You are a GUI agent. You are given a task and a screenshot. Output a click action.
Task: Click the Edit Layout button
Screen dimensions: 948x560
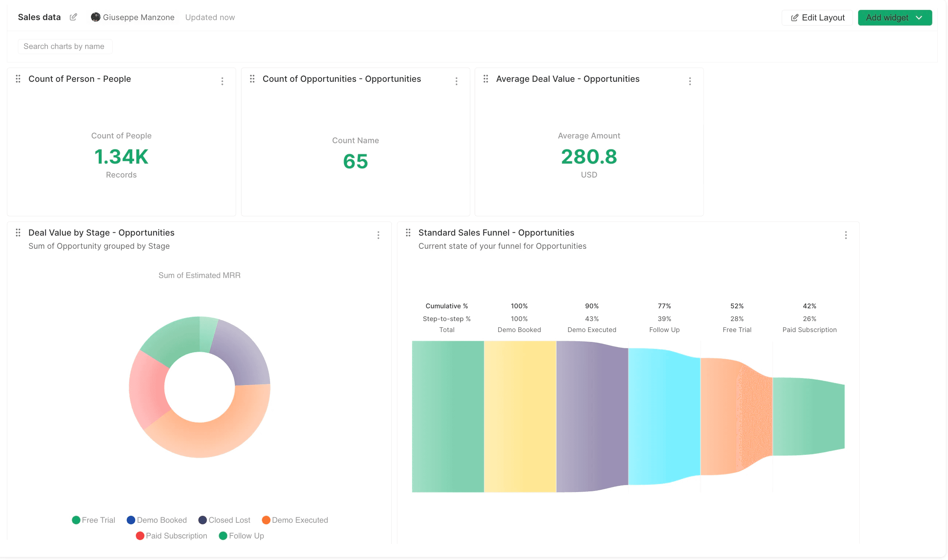817,18
